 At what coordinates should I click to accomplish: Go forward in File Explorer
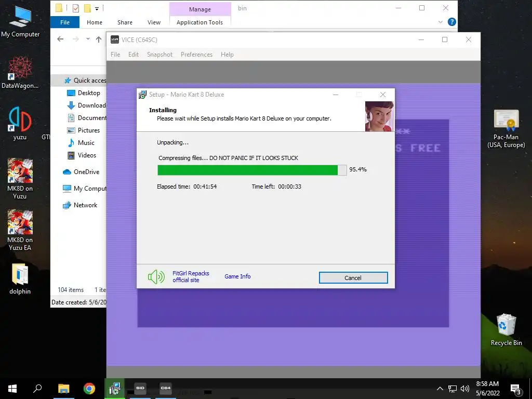point(76,39)
